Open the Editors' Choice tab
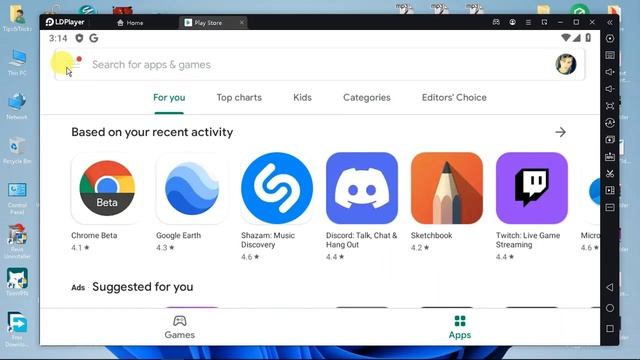Screen dimensions: 640x360 point(454,98)
